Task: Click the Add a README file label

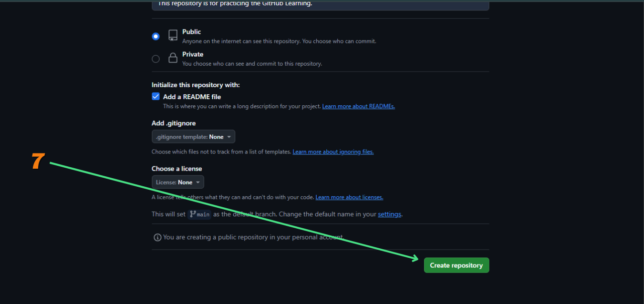Action: pos(192,97)
